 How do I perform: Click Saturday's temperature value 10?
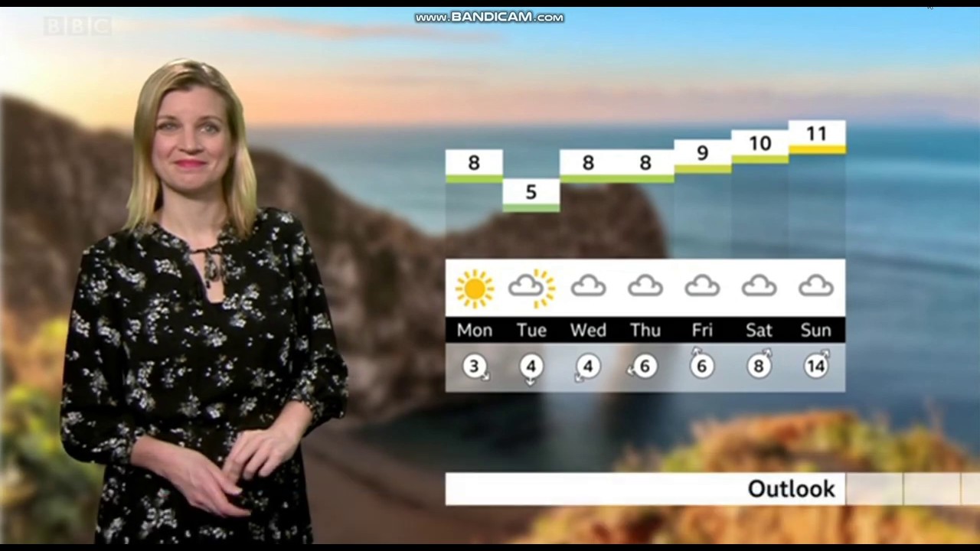point(759,144)
